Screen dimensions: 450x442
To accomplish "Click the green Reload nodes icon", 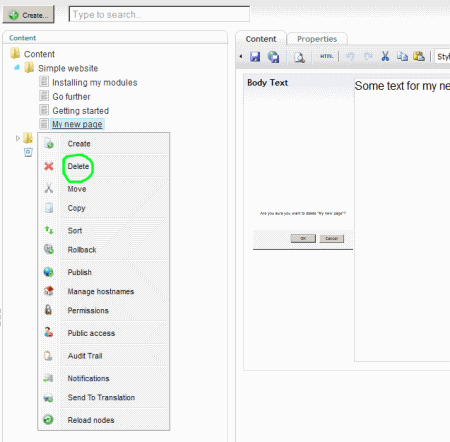I will [48, 419].
